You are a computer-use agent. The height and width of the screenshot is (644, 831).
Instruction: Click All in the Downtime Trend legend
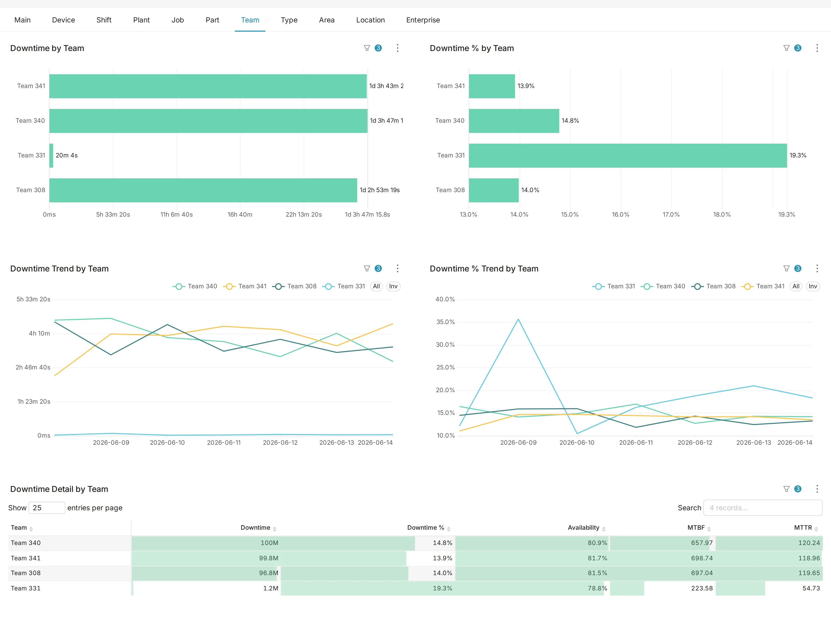(376, 287)
